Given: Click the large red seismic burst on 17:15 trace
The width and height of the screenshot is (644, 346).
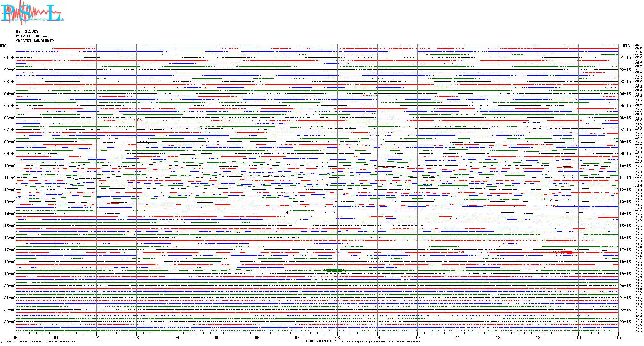Looking at the screenshot, I should (x=557, y=252).
